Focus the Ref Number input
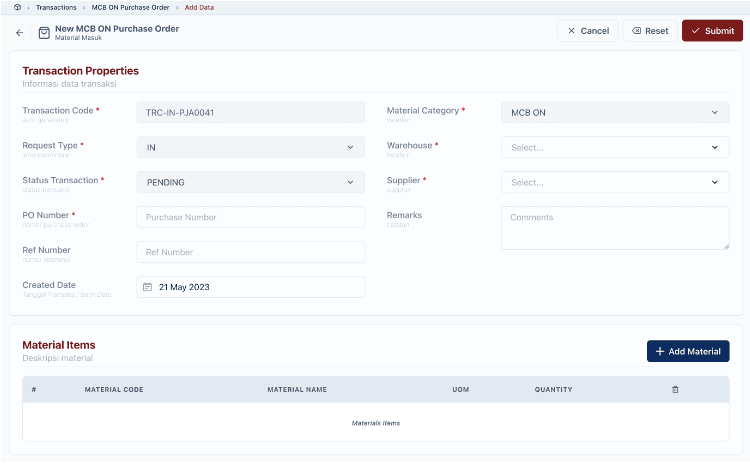The width and height of the screenshot is (750, 465). pyautogui.click(x=251, y=252)
